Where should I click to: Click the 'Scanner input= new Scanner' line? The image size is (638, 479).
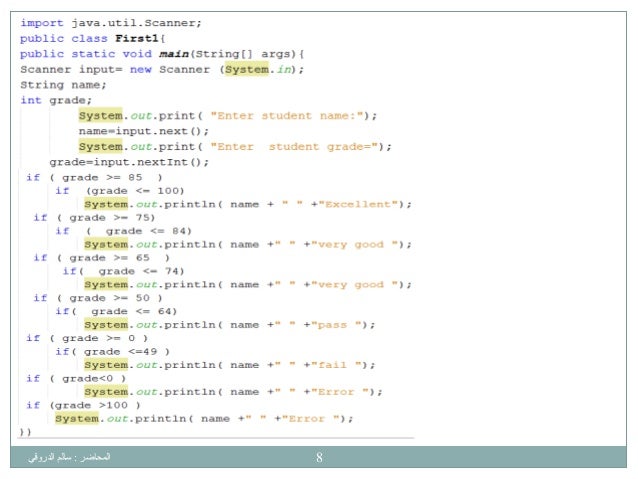coord(162,70)
